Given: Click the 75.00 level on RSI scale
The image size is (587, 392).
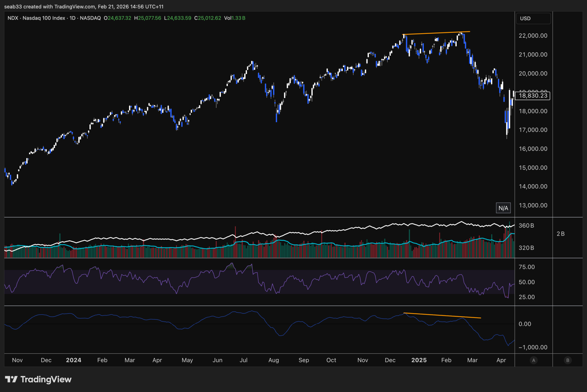Looking at the screenshot, I should tap(527, 267).
